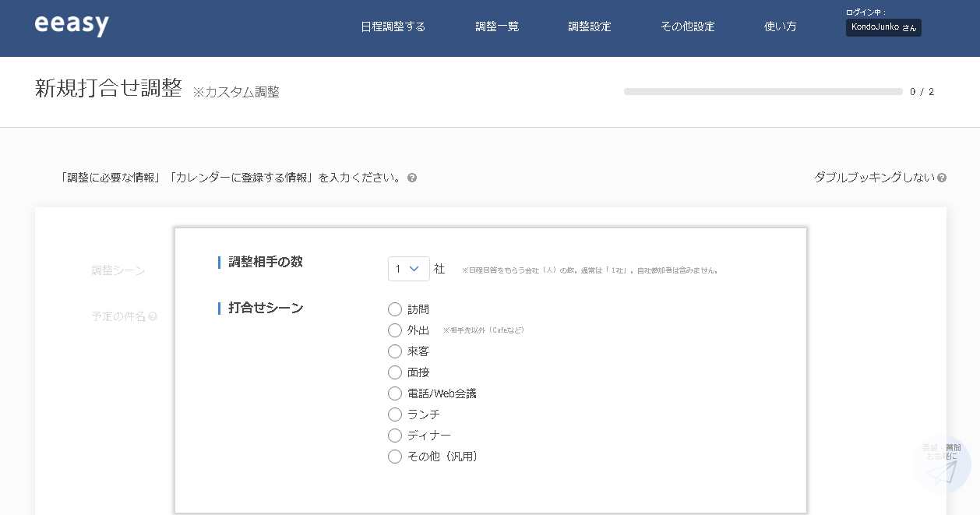Open the 調整相手の数 dropdown

coord(409,268)
